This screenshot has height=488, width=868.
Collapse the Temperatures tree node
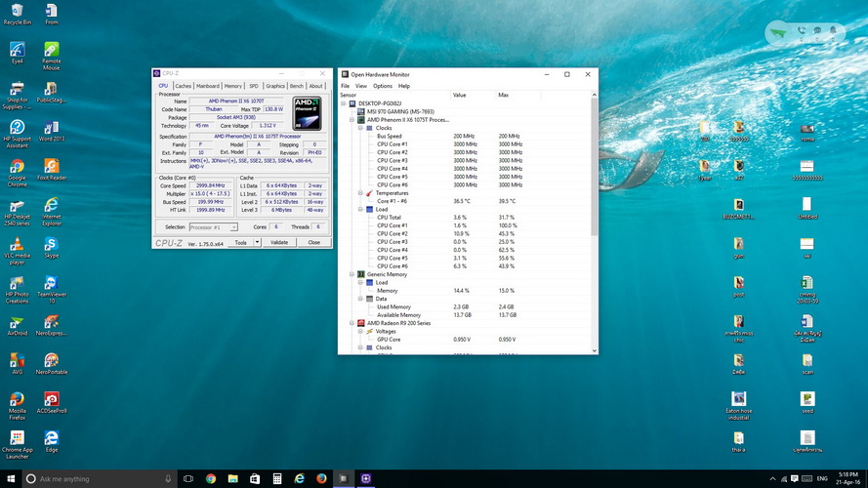[360, 193]
